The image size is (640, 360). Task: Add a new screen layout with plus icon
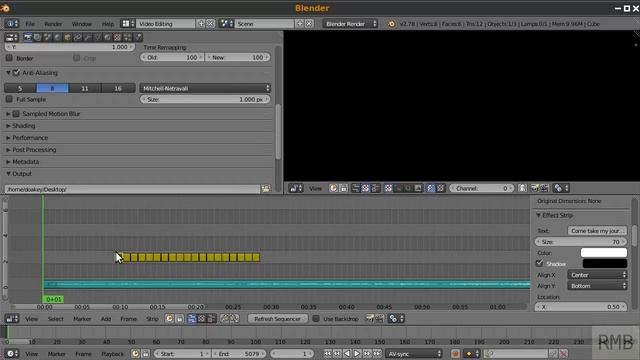pyautogui.click(x=201, y=24)
